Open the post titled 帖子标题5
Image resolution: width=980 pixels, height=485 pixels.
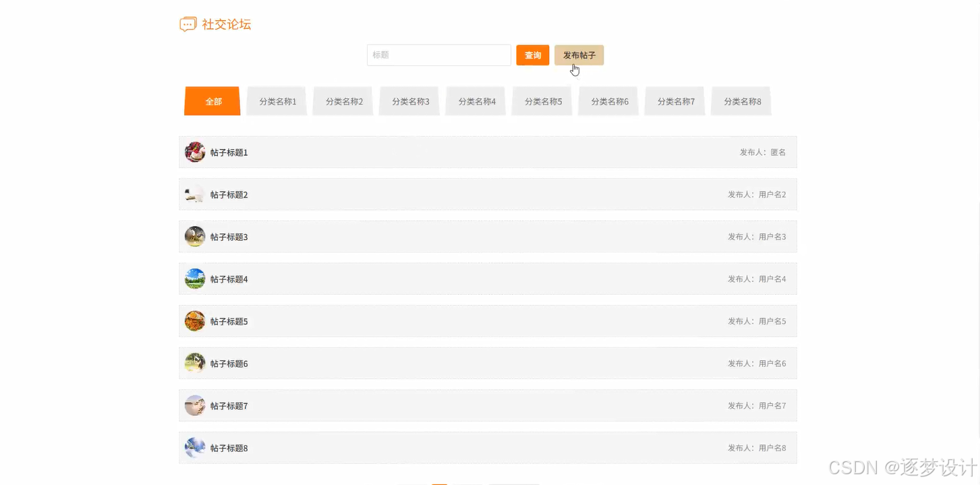click(229, 322)
